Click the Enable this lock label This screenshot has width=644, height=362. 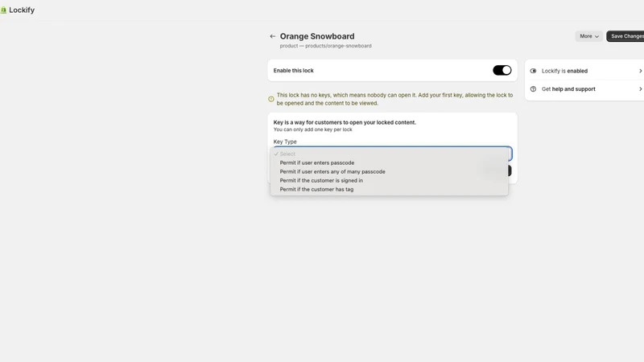(293, 71)
